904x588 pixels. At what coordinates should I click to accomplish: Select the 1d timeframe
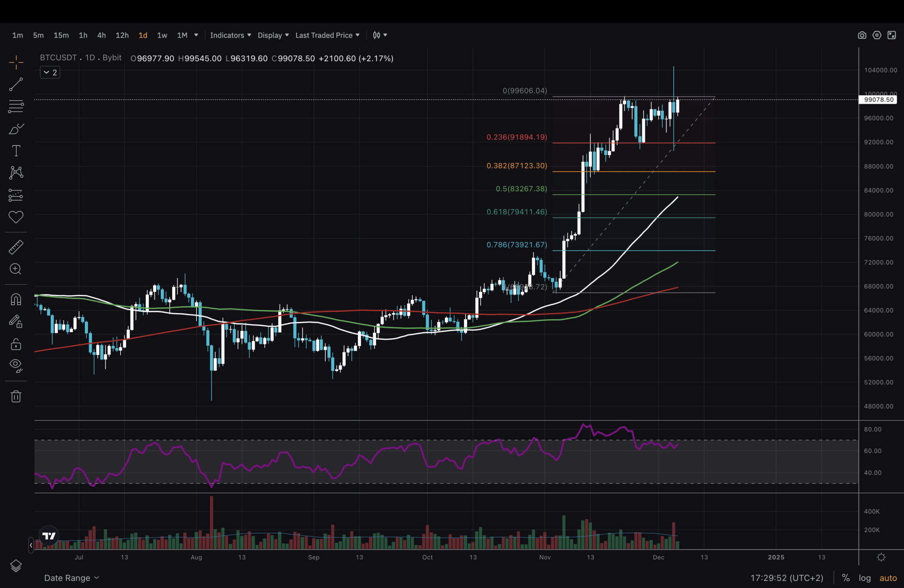(x=143, y=35)
